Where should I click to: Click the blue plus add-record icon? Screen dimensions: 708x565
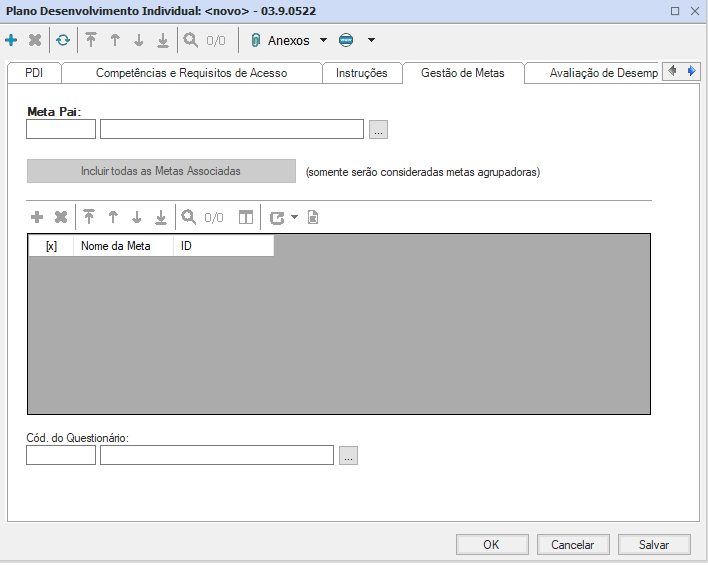pos(11,41)
